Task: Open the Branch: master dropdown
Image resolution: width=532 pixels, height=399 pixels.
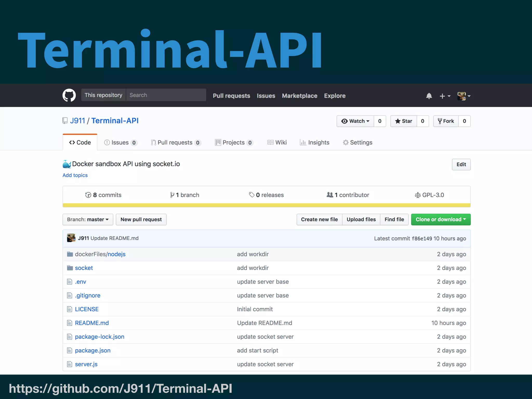Action: click(x=88, y=220)
